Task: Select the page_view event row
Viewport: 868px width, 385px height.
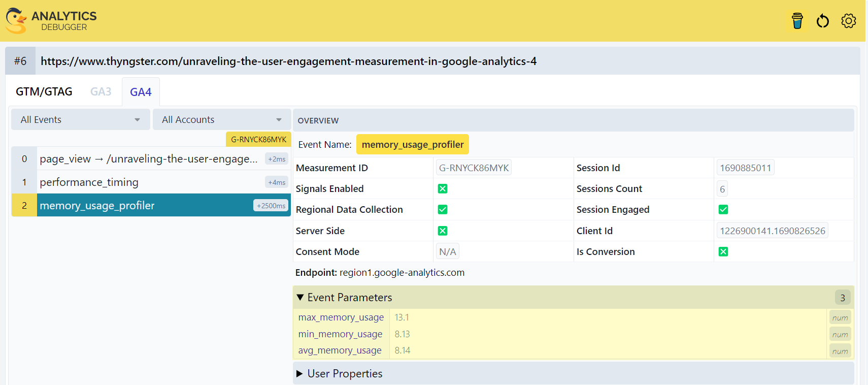Action: 151,159
